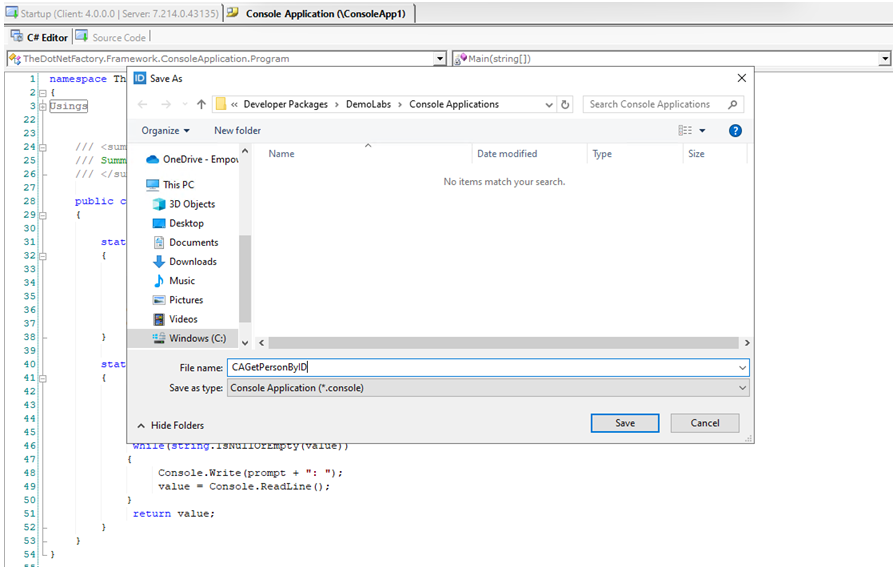Click the Save button

(x=624, y=423)
